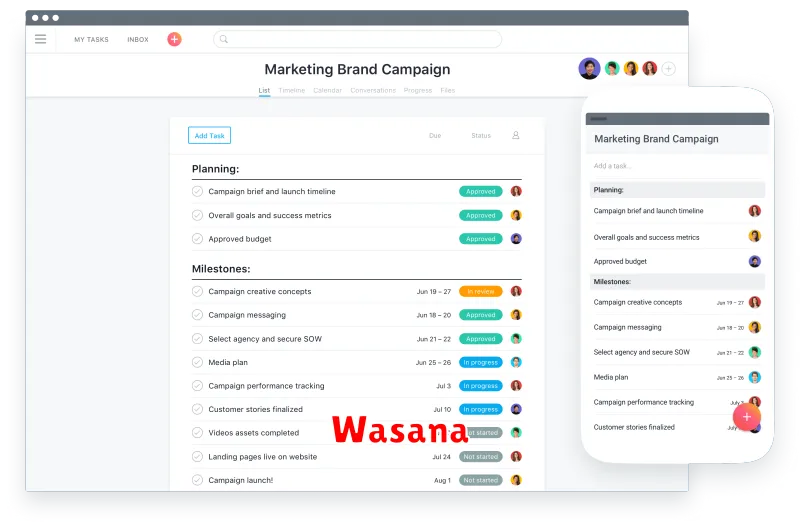Open assignee avatar for Campaign brief row
The width and height of the screenshot is (800, 527).
click(516, 191)
